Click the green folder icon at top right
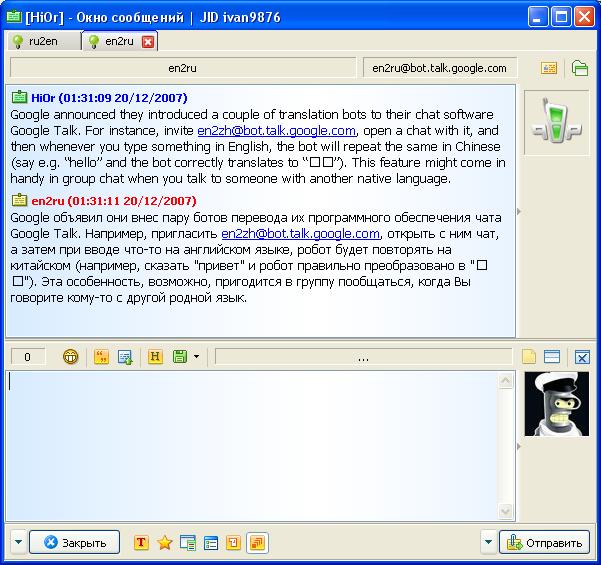The image size is (601, 565). [x=579, y=68]
